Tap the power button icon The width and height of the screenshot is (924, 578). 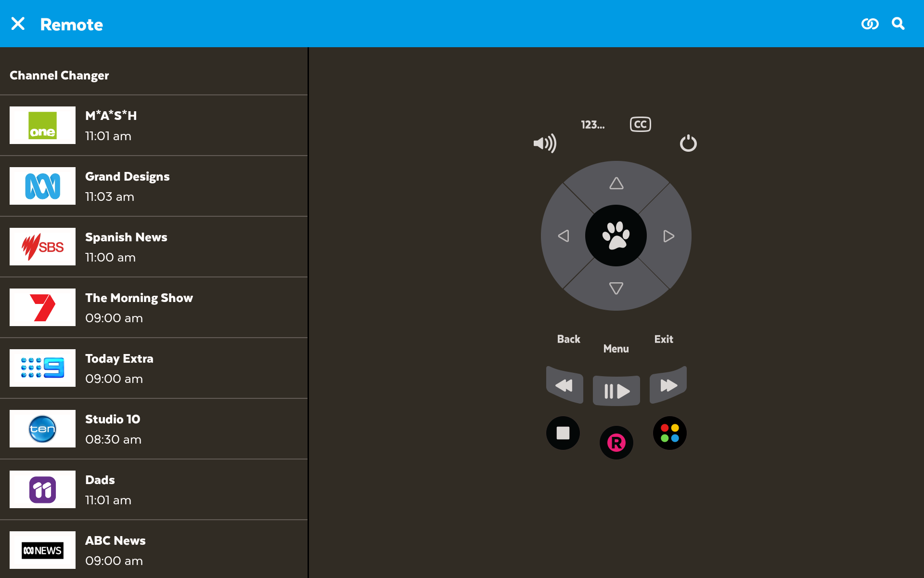[688, 143]
